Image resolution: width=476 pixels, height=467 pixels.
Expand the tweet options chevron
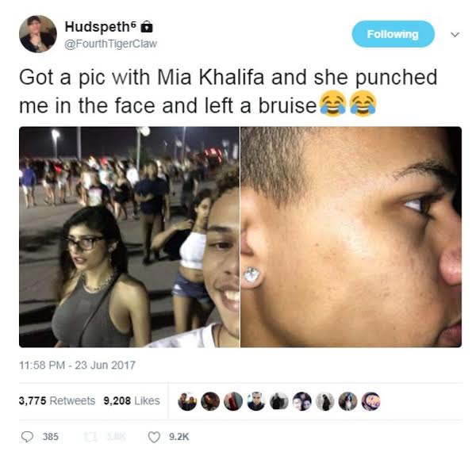coord(455,35)
